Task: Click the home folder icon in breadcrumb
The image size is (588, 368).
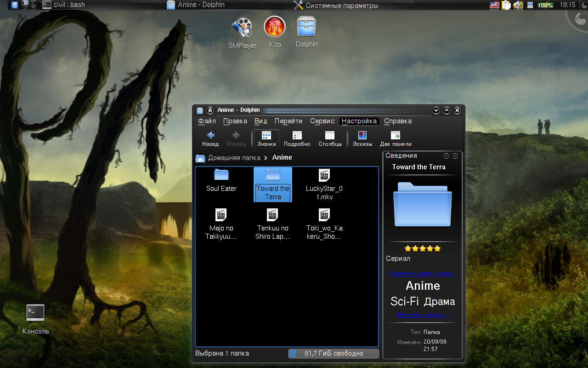Action: coord(200,158)
